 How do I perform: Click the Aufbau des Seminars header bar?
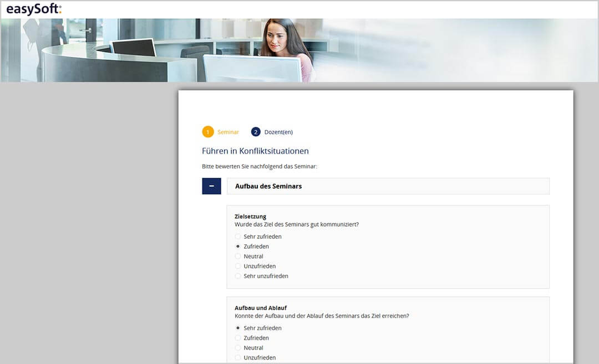tap(388, 186)
